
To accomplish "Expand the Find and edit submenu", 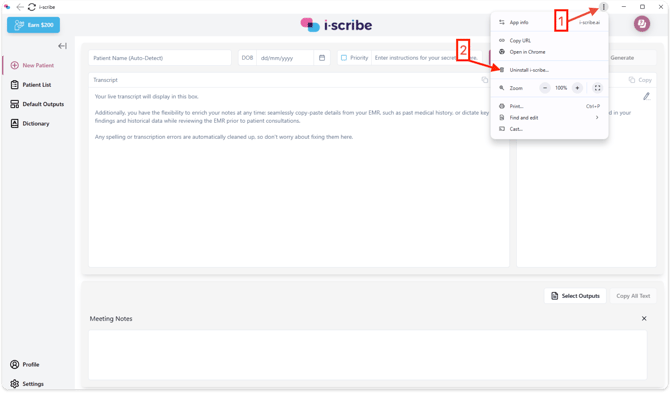I will tap(549, 117).
